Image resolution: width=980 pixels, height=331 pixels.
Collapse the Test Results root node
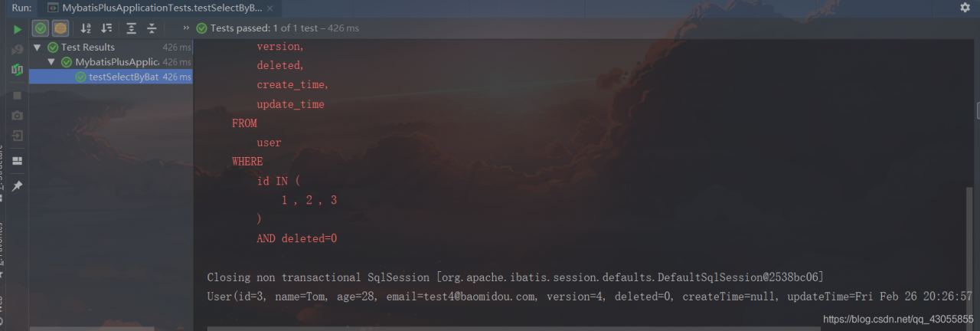tap(37, 48)
